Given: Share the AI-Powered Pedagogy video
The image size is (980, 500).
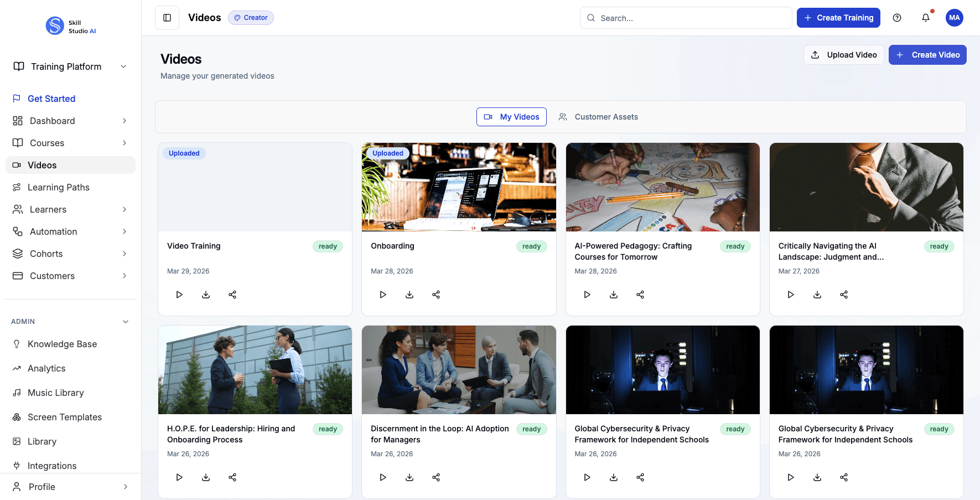Looking at the screenshot, I should (x=640, y=294).
